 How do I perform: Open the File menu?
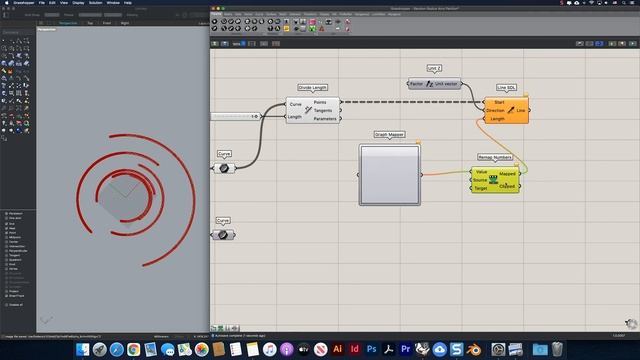(42, 3)
